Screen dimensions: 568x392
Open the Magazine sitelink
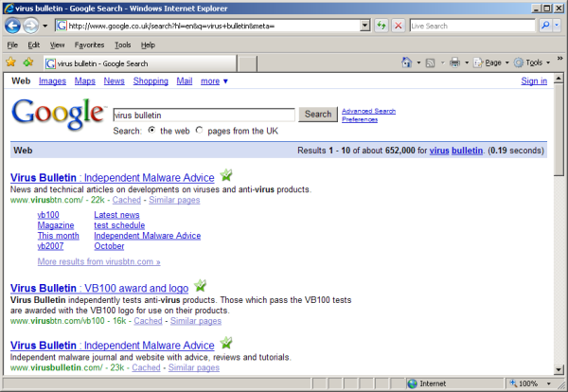click(56, 225)
